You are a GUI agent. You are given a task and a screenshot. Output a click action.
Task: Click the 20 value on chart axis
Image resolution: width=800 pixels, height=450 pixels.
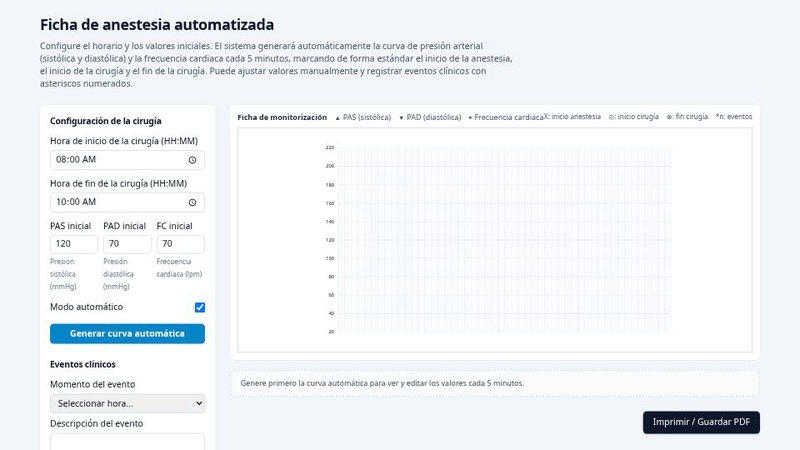[x=332, y=332]
